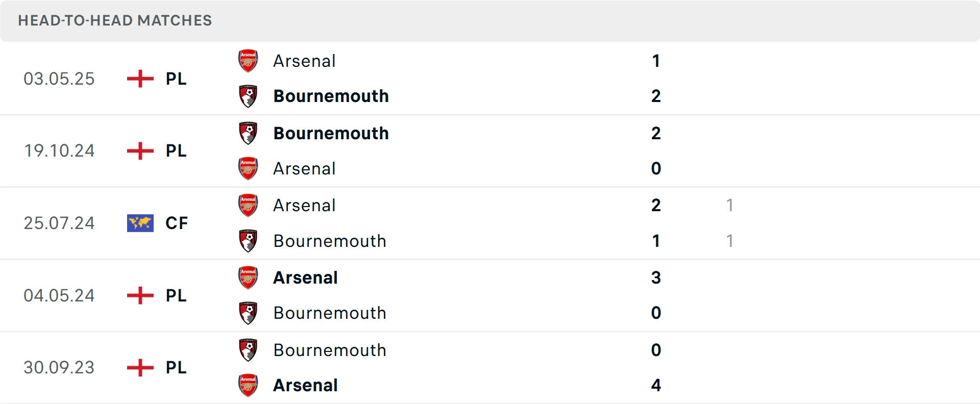This screenshot has width=980, height=404.
Task: Click Arsenal crest in the 19.10.24 match
Action: click(x=248, y=168)
